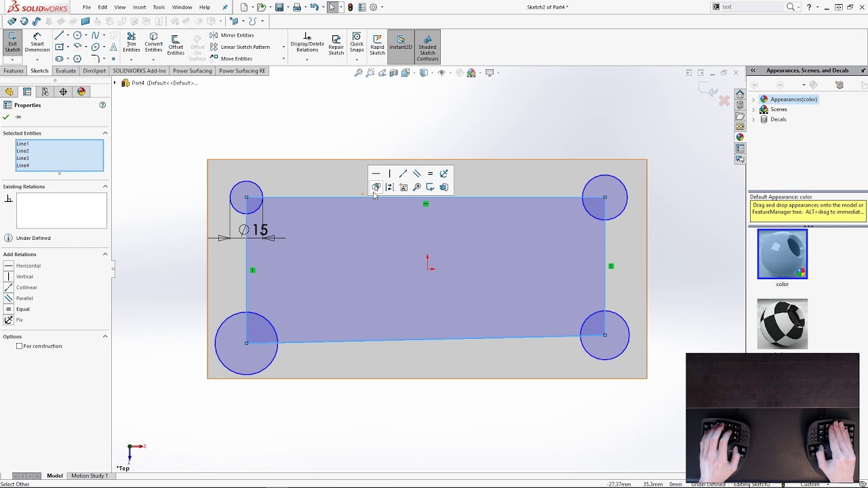
Task: Open Display/Delete Relations
Action: [x=307, y=43]
